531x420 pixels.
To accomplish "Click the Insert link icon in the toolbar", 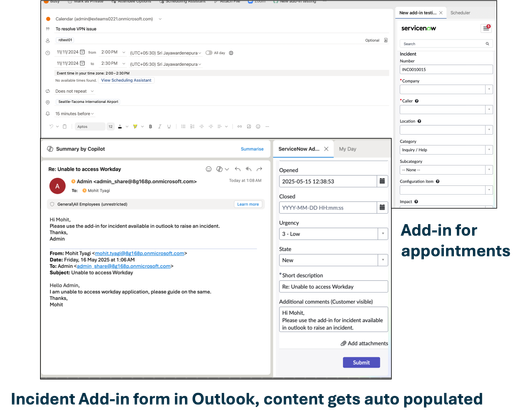I will pyautogui.click(x=239, y=127).
